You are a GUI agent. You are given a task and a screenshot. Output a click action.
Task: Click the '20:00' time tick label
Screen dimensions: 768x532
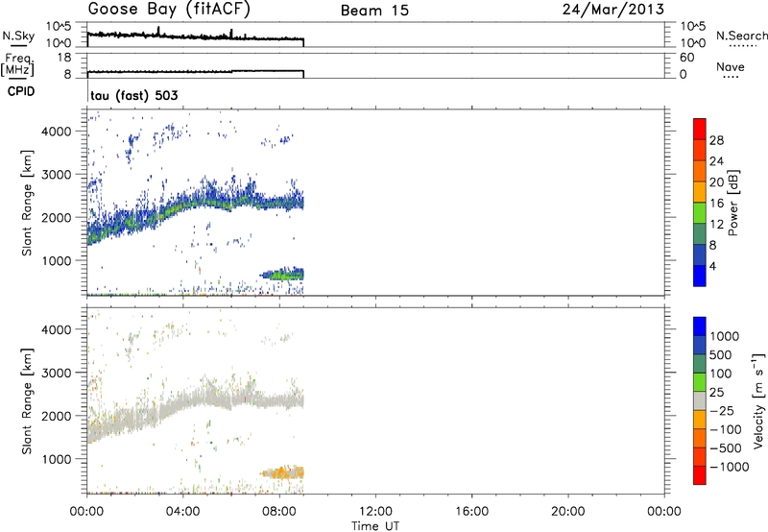pyautogui.click(x=568, y=512)
